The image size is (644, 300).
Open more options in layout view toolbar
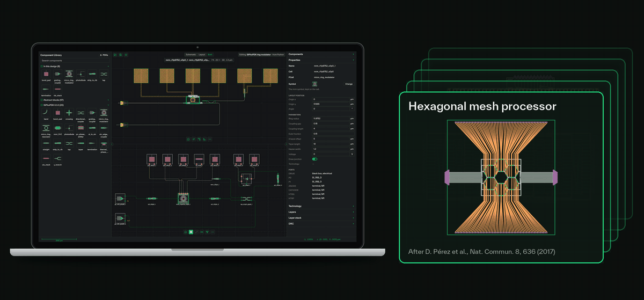(210, 140)
